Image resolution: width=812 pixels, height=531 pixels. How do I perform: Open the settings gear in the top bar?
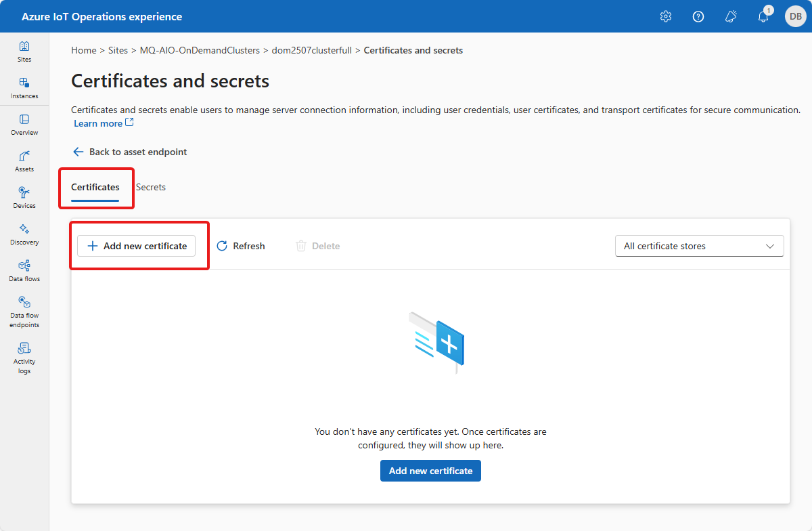[x=665, y=16]
